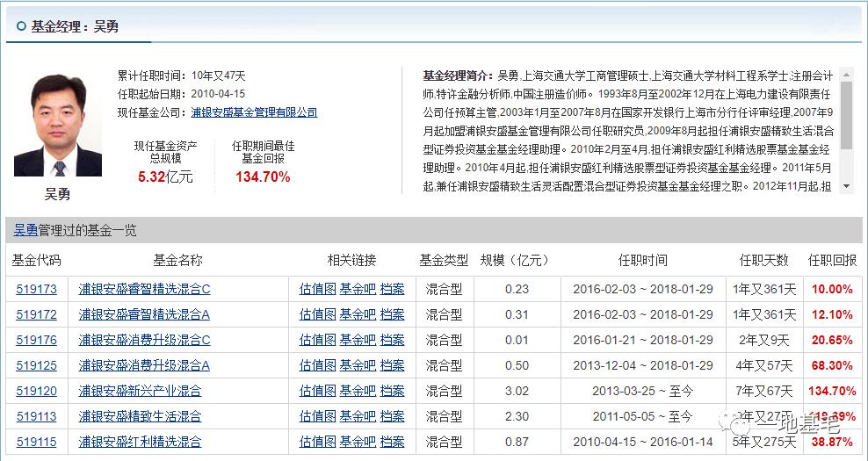Click 基金吧 for fund 519172
Image resolution: width=868 pixels, height=461 pixels.
click(x=358, y=314)
